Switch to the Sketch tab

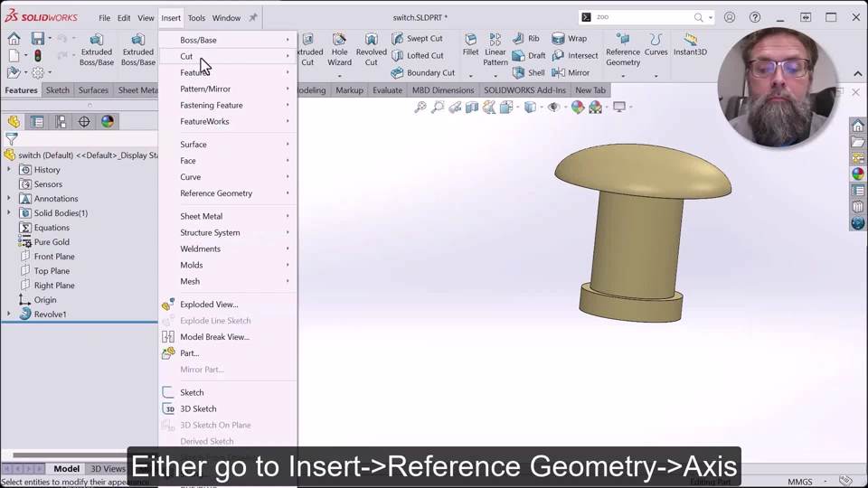pos(58,89)
